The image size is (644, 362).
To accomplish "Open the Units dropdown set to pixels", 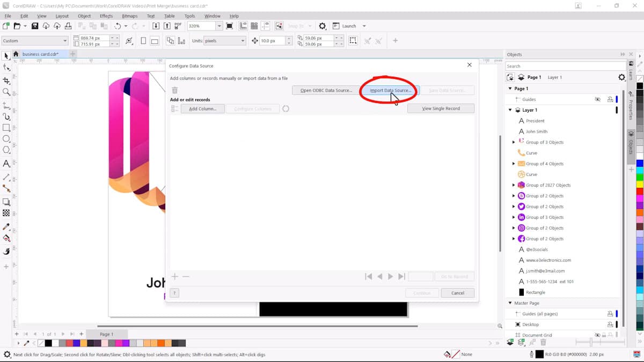I will 243,40.
